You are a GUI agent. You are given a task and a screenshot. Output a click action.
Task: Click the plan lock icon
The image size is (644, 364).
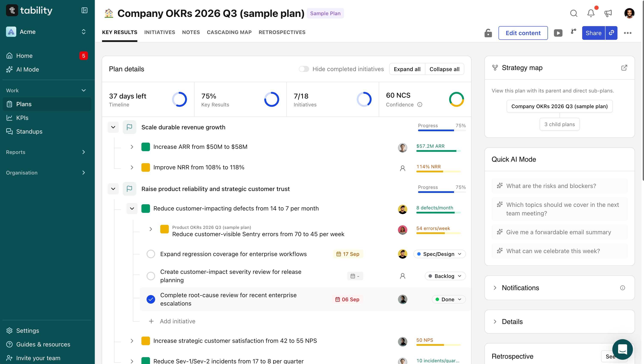coord(488,33)
